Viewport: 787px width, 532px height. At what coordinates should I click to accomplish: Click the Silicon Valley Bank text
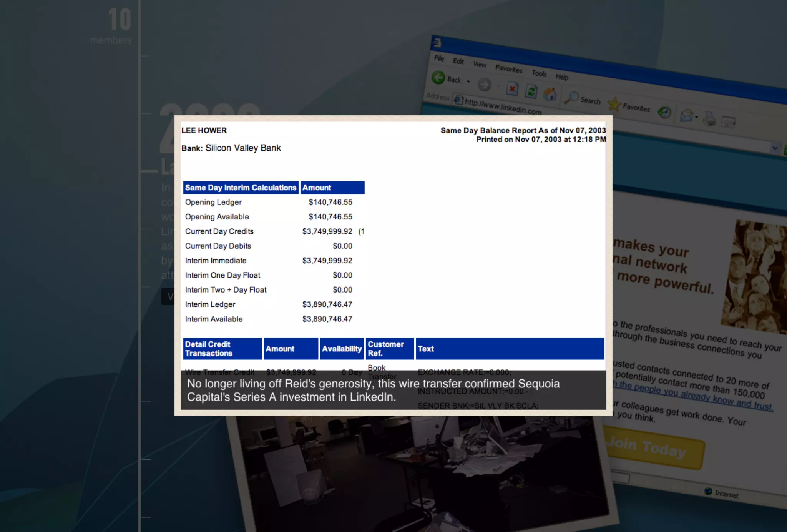(x=243, y=148)
